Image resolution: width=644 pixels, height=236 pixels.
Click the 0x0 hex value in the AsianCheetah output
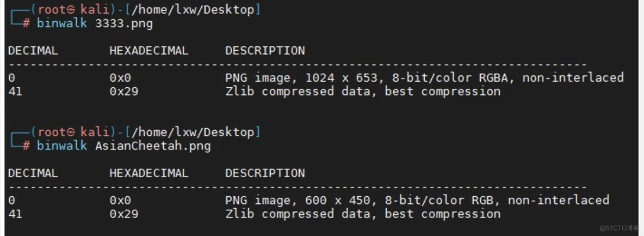(x=120, y=200)
